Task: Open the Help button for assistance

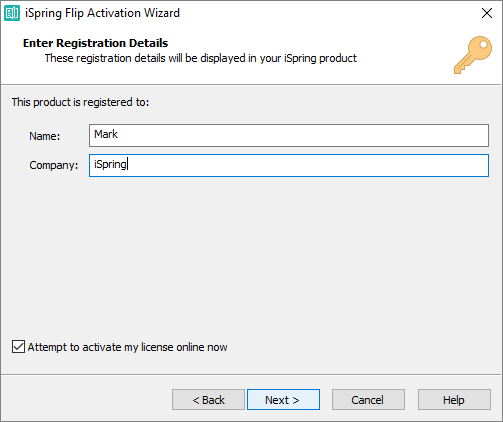Action: [x=454, y=400]
